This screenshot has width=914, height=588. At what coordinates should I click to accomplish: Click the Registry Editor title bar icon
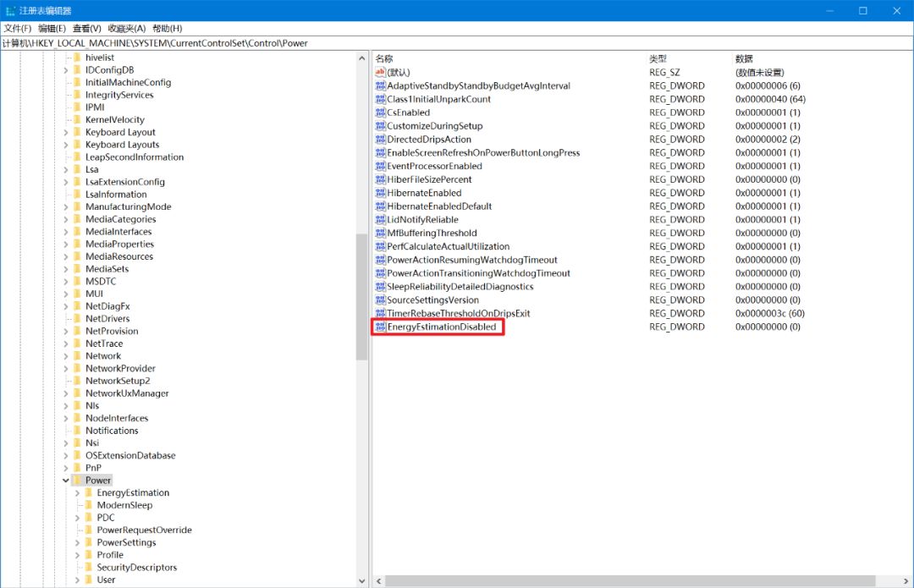pos(10,11)
